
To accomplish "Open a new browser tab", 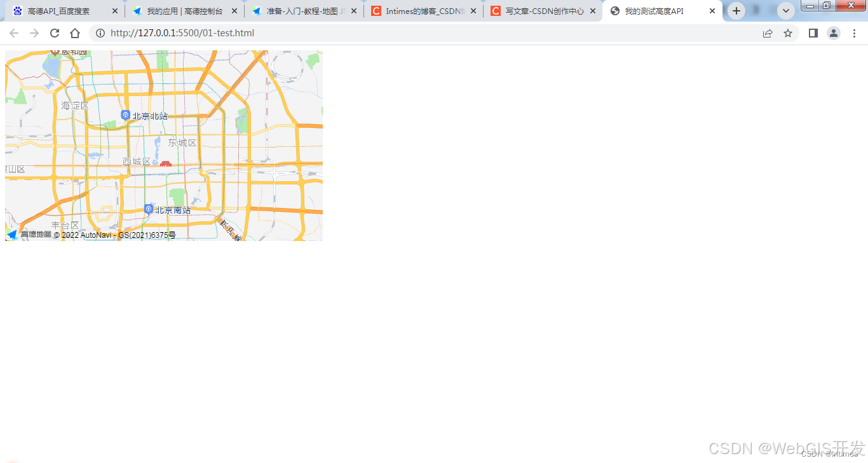I will 736,11.
